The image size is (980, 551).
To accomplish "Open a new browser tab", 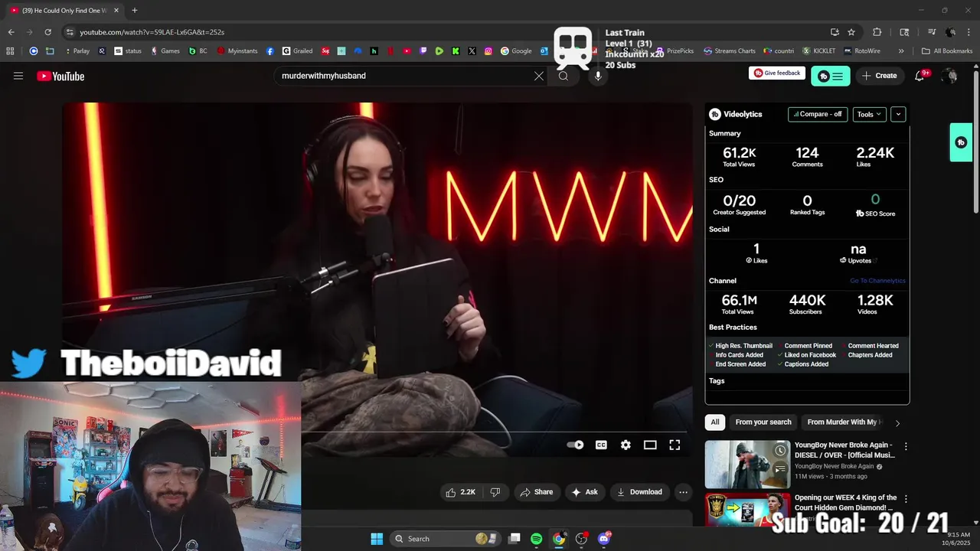I will click(135, 10).
